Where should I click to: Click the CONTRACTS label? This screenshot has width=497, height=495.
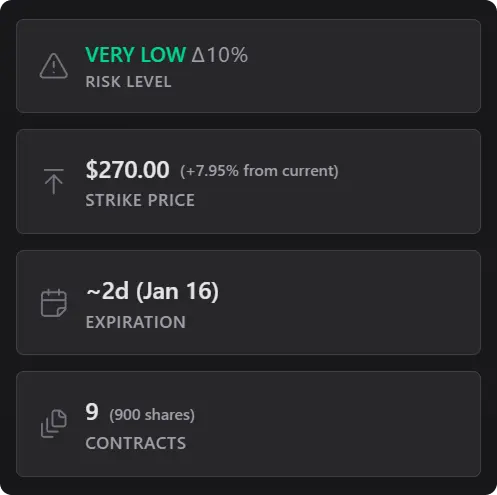click(x=136, y=443)
